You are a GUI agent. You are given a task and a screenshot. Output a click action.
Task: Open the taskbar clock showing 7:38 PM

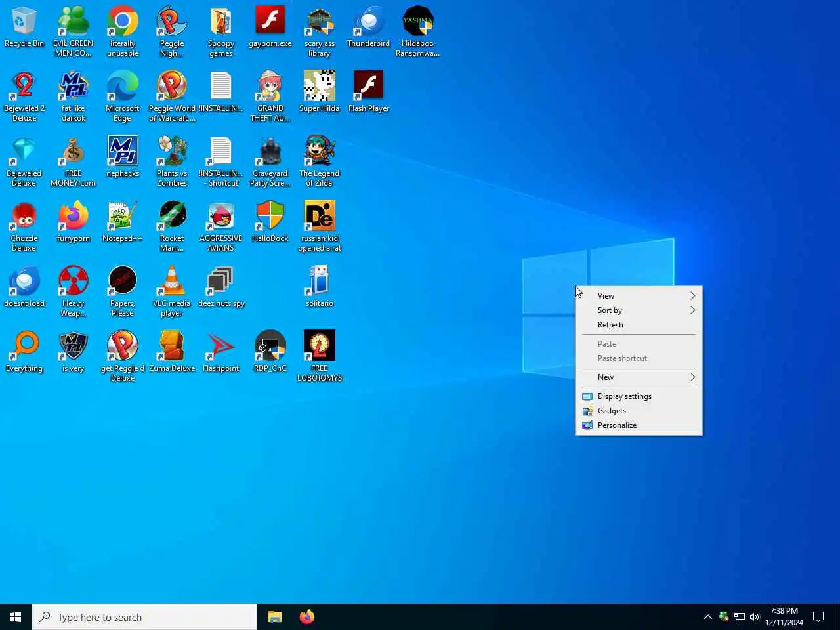click(x=784, y=617)
